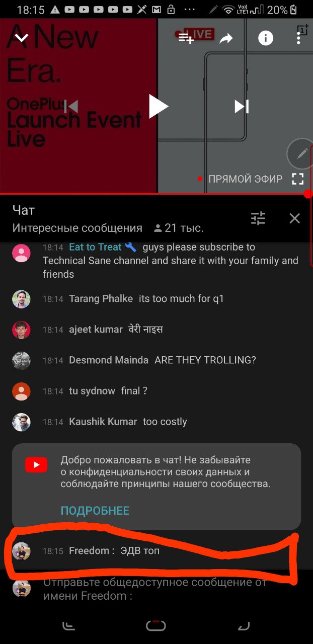Screen dimensions: 313x644
Task: Open chat filter settings icon
Action: (258, 218)
